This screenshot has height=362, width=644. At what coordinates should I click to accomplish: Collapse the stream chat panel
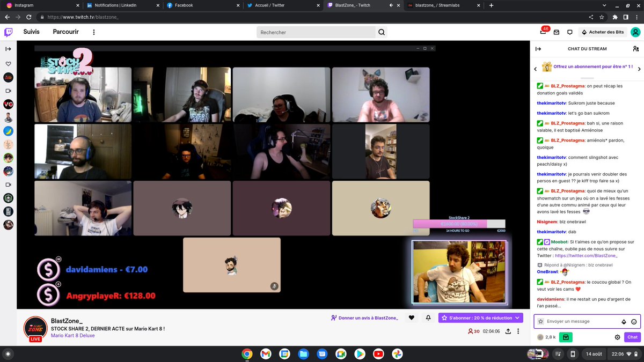pyautogui.click(x=538, y=49)
